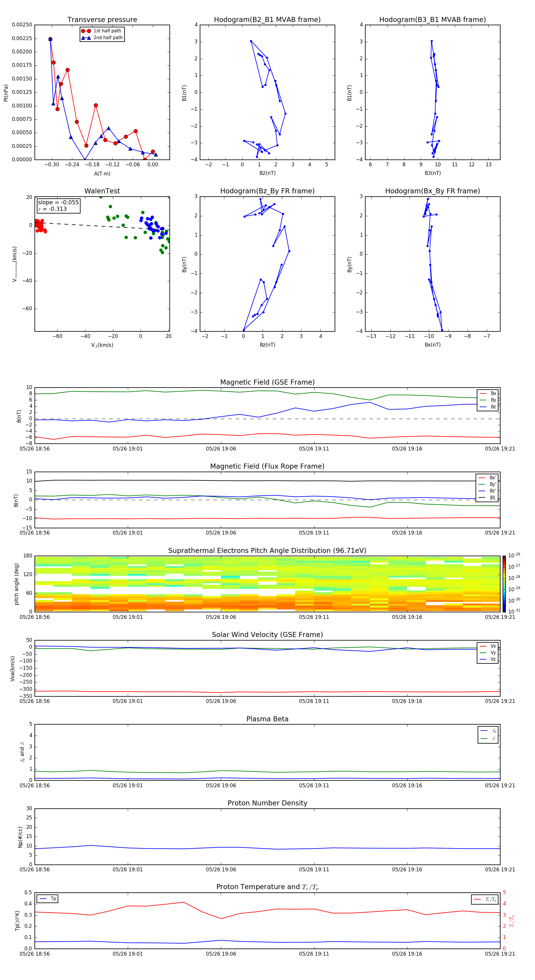The height and width of the screenshot is (980, 535).
Task: Click the 'Magnetic Field (Flux Rope Frame)' title
Action: [x=267, y=467]
